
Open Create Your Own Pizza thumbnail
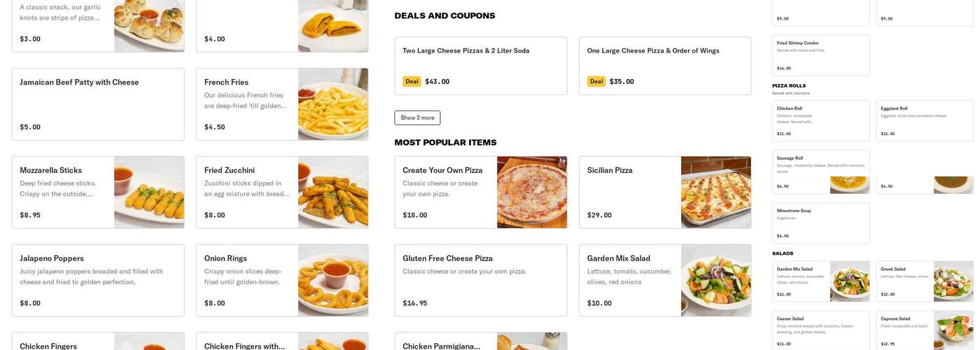[x=532, y=192]
